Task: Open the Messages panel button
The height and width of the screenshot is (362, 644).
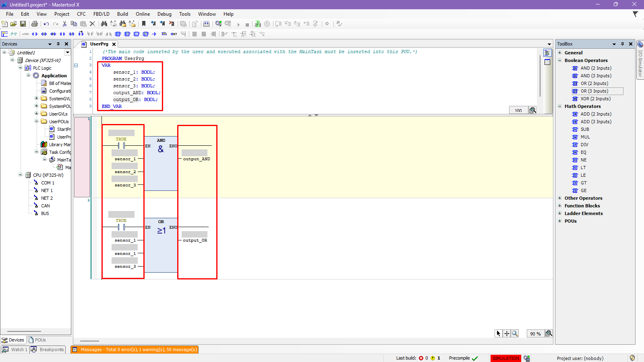Action: 135,350
